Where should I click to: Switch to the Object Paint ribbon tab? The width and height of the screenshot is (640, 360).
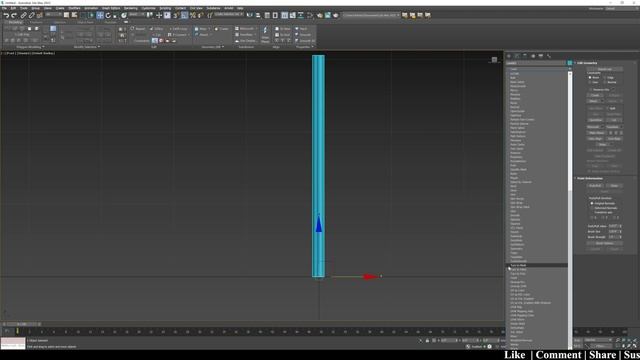[85, 22]
